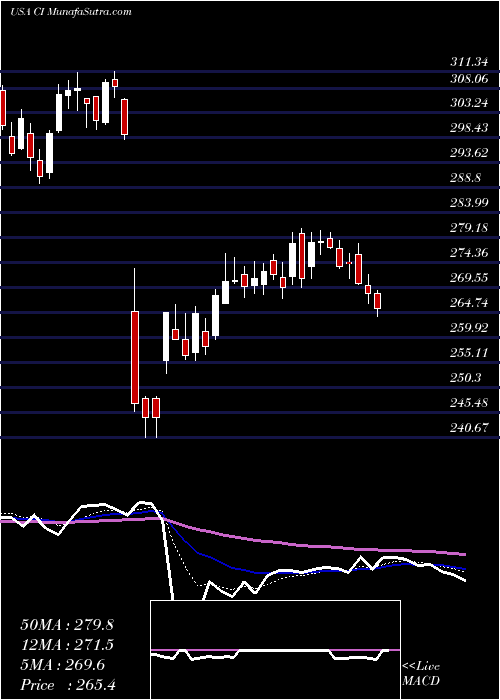Click the 303.24 price label
Screen dimensions: 500x700
click(469, 103)
